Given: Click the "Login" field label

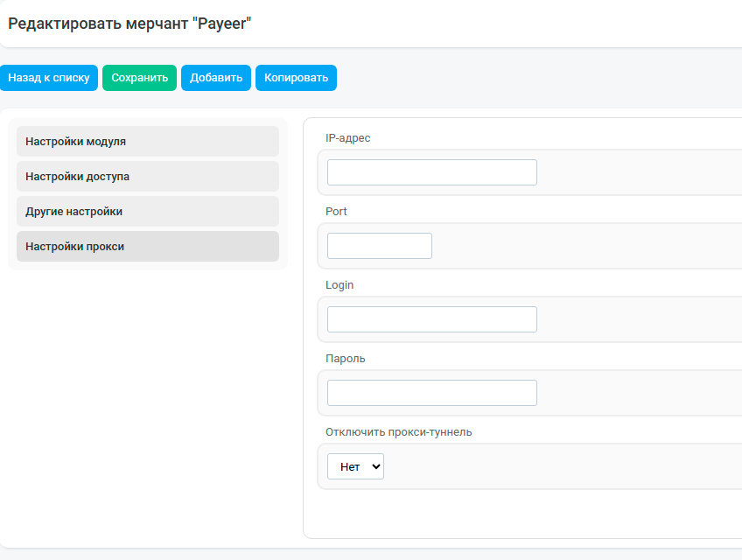Looking at the screenshot, I should (339, 285).
